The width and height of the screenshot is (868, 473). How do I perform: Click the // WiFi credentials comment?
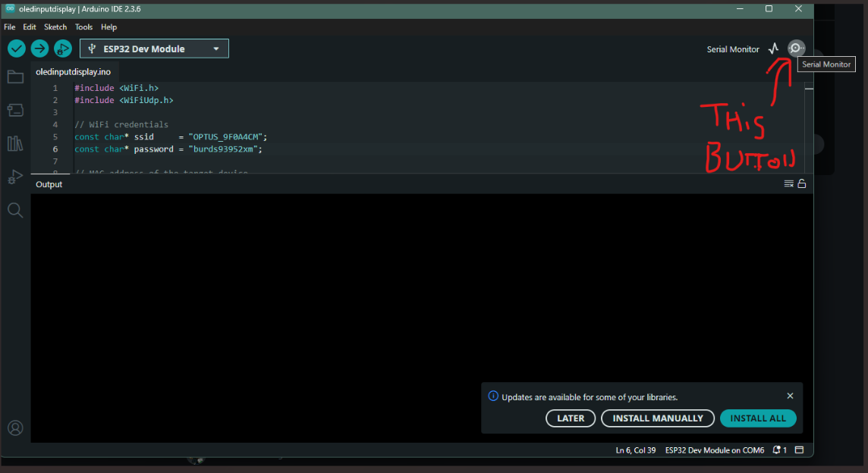coord(121,124)
